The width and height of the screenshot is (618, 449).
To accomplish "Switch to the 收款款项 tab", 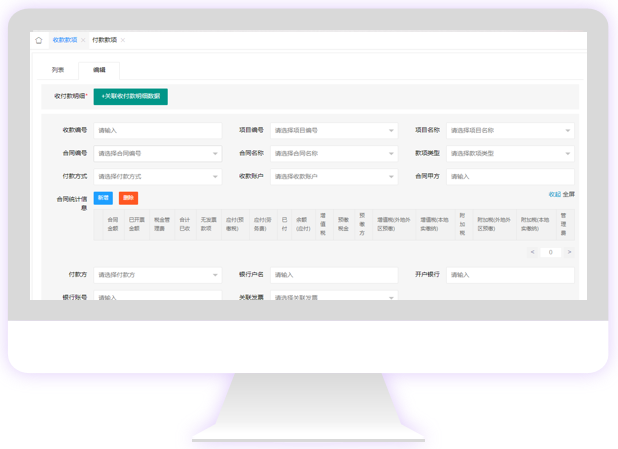I will pos(64,41).
